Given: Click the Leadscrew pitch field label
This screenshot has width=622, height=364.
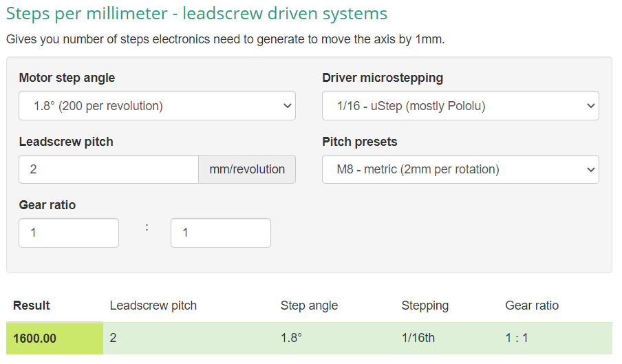Looking at the screenshot, I should coord(66,142).
